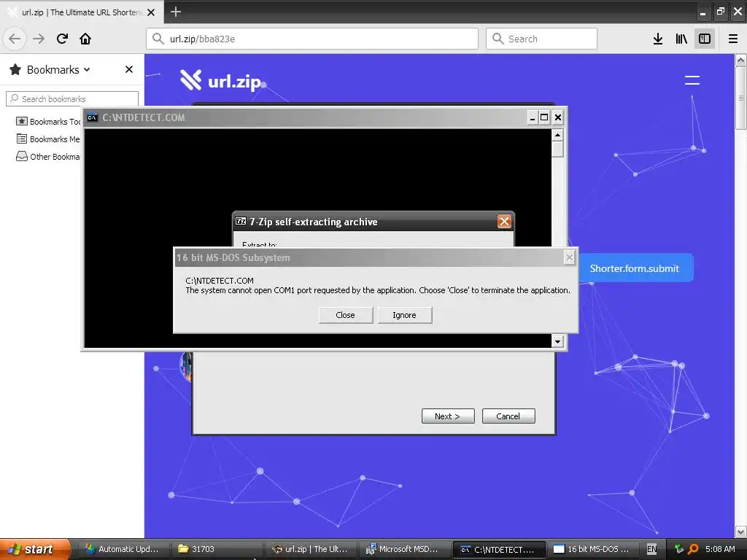Switch to Microsoft MSD taskbar item

click(x=405, y=549)
